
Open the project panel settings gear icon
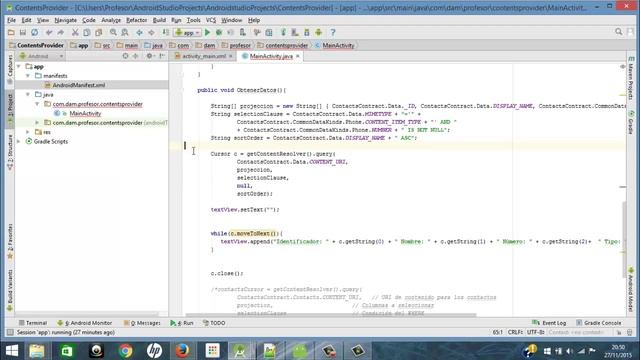click(x=149, y=56)
